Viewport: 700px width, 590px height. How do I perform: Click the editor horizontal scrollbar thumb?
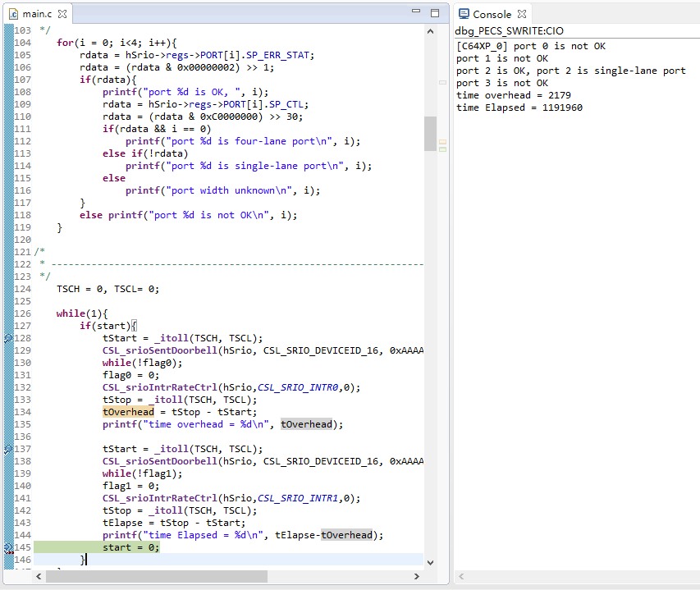click(157, 576)
